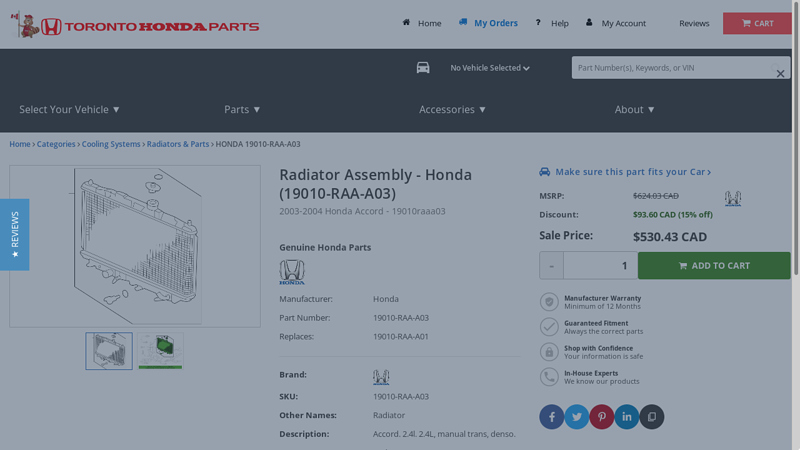Open the Accessories menu

(x=452, y=109)
